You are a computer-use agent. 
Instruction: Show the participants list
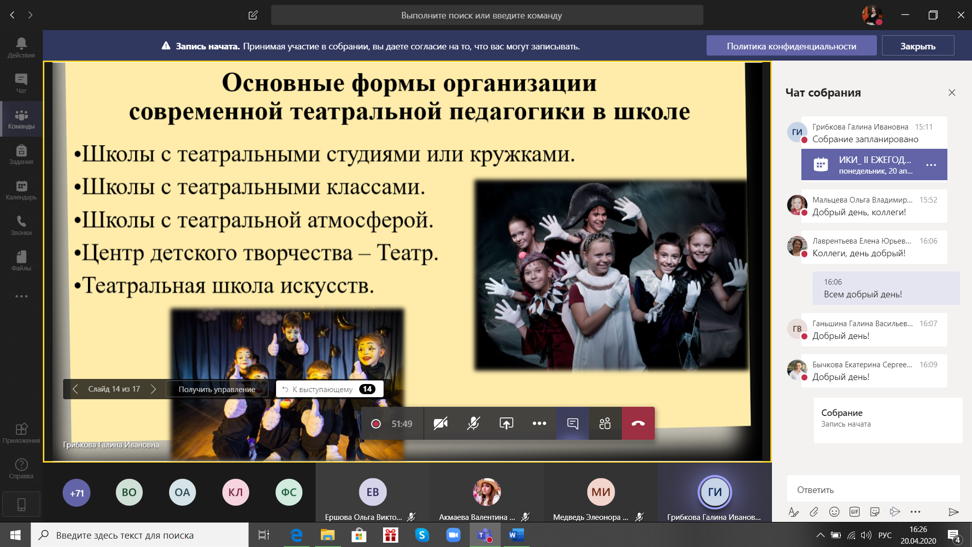(x=605, y=424)
